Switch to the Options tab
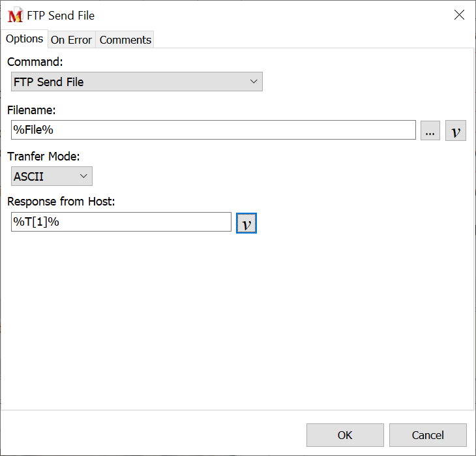 [x=25, y=39]
